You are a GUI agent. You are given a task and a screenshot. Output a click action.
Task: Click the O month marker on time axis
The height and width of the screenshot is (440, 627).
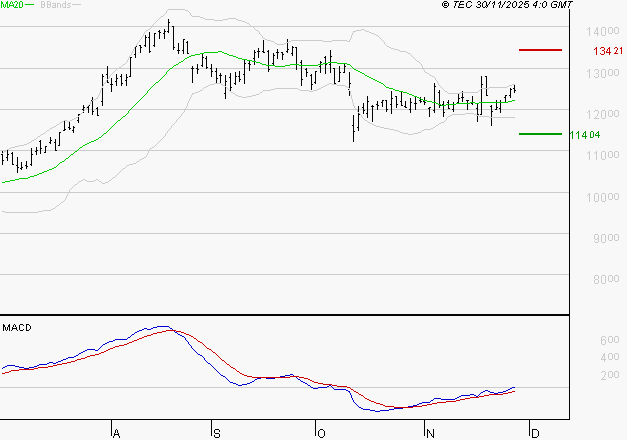[x=321, y=434]
